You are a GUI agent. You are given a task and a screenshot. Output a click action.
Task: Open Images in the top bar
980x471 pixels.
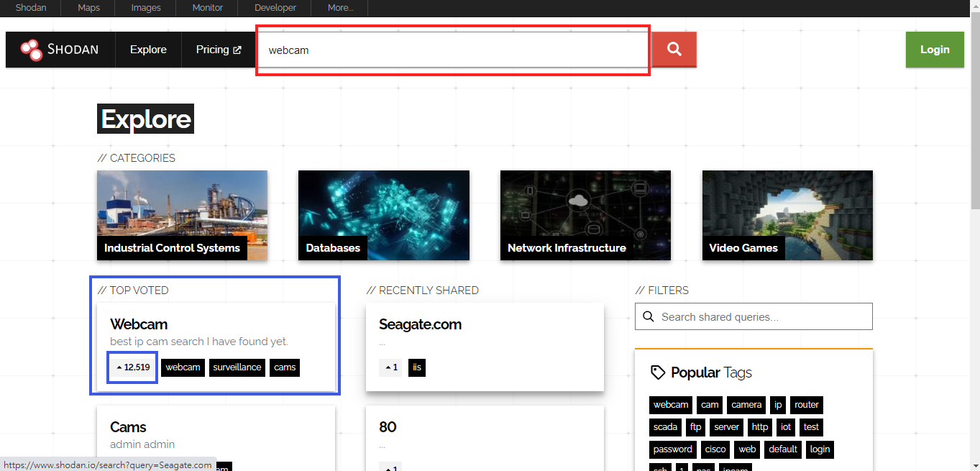pos(146,8)
